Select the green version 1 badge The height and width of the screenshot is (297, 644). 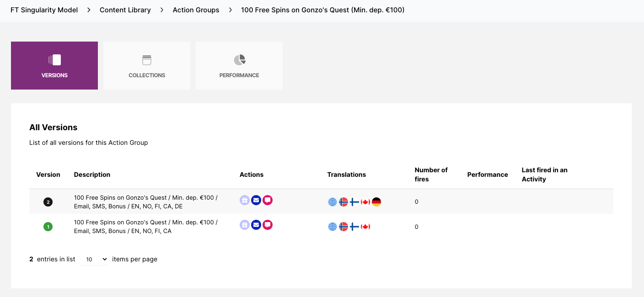pos(48,227)
